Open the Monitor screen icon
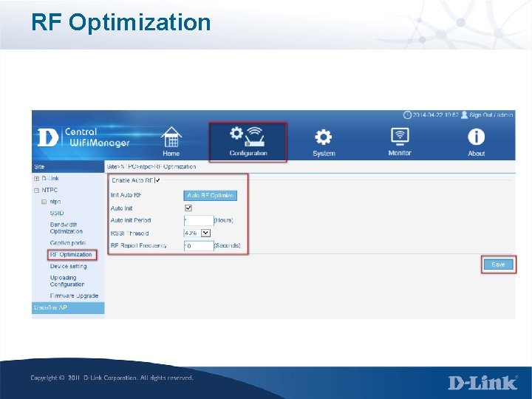 pyautogui.click(x=400, y=137)
